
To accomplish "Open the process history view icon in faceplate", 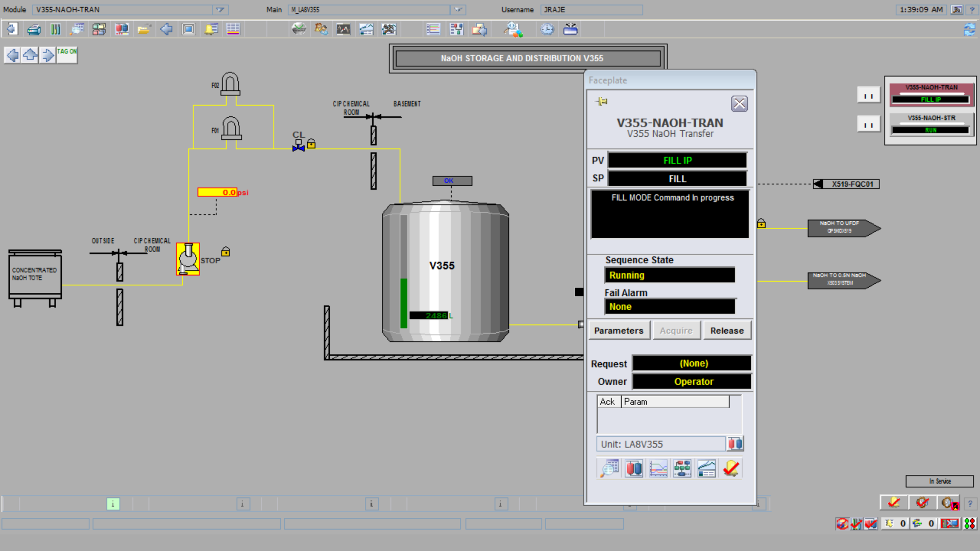I will pos(707,468).
